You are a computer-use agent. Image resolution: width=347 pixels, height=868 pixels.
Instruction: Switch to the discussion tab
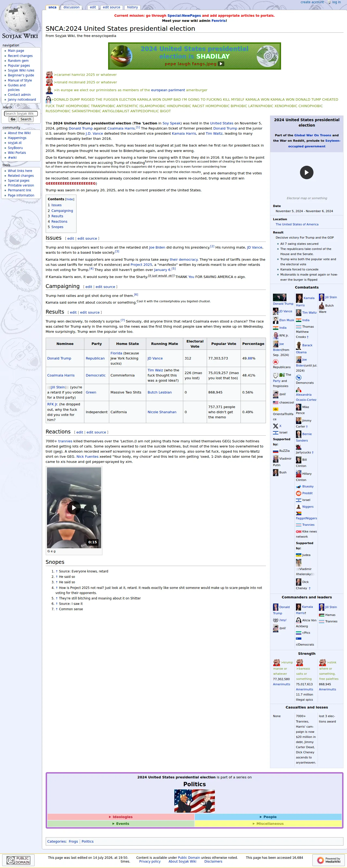click(x=72, y=7)
